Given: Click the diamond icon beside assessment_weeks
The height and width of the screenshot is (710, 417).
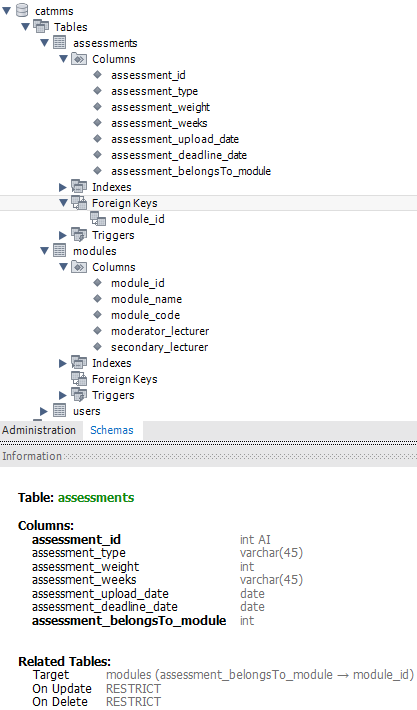Looking at the screenshot, I should tap(97, 122).
